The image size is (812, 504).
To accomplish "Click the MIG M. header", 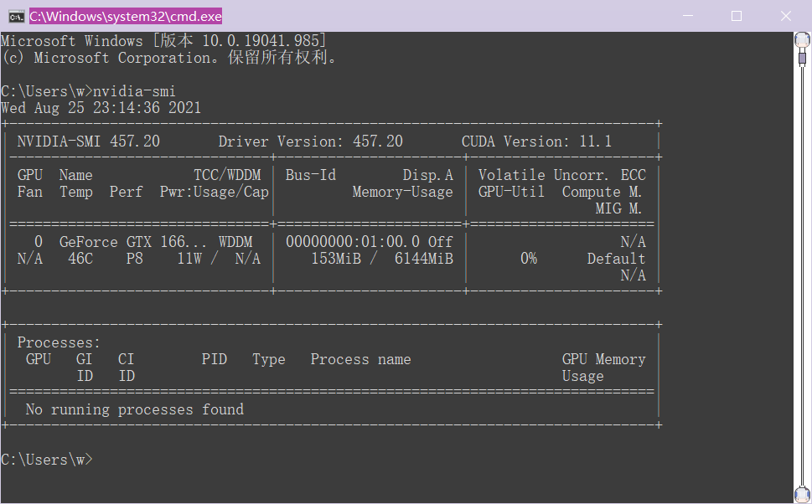I will click(x=618, y=208).
